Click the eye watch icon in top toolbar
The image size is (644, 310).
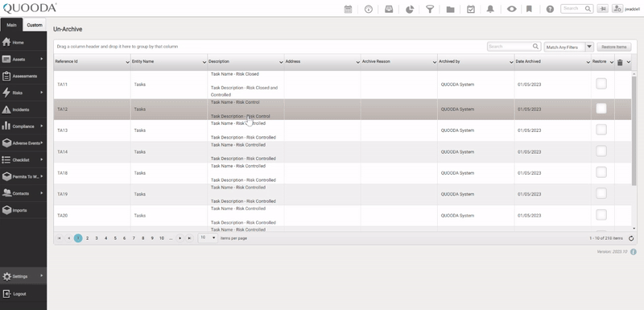(511, 9)
